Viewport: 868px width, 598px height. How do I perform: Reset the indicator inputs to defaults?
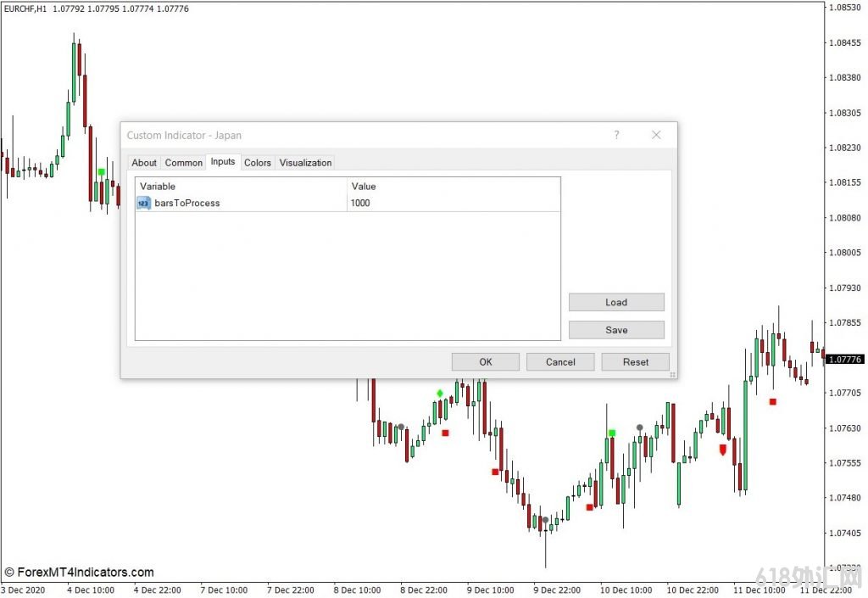[635, 362]
